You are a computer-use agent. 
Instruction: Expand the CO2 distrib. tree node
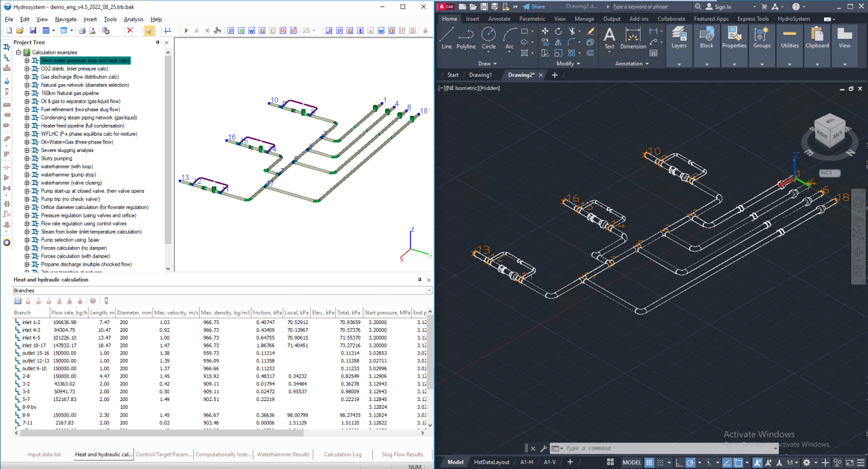[27, 69]
